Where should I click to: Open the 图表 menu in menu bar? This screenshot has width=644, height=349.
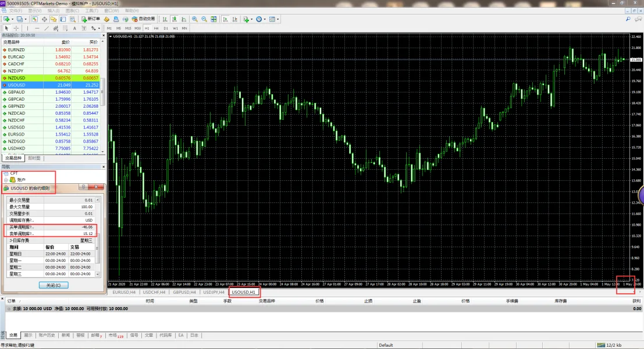[72, 10]
